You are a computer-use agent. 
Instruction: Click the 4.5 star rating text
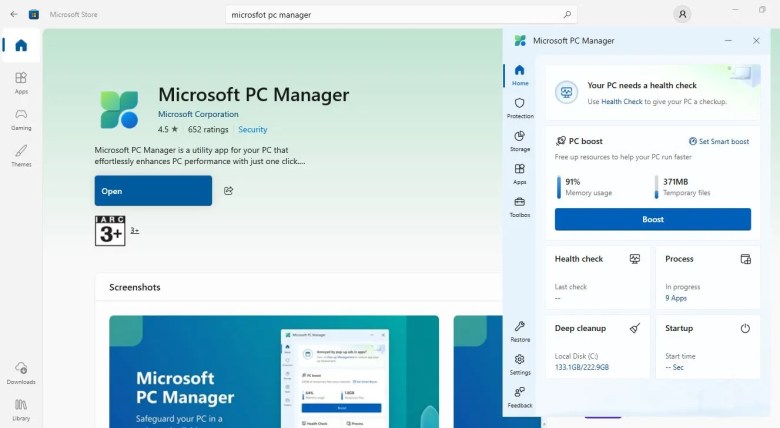pos(168,129)
